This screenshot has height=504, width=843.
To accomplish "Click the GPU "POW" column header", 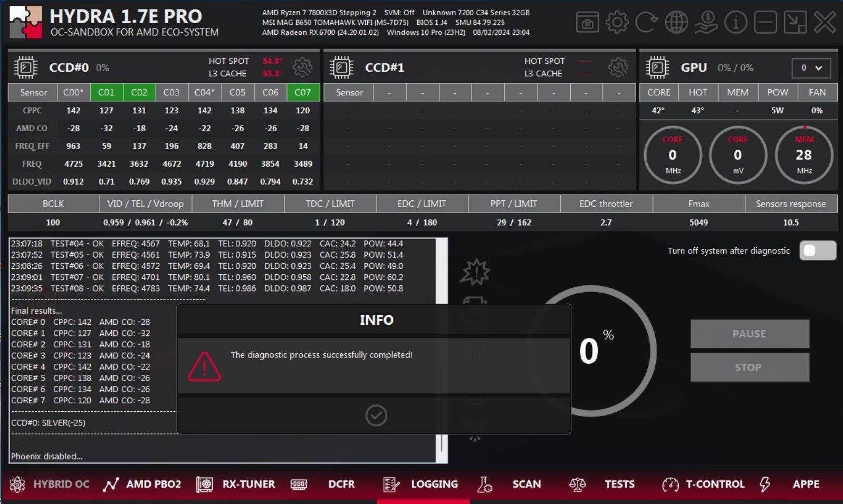I will point(778,92).
